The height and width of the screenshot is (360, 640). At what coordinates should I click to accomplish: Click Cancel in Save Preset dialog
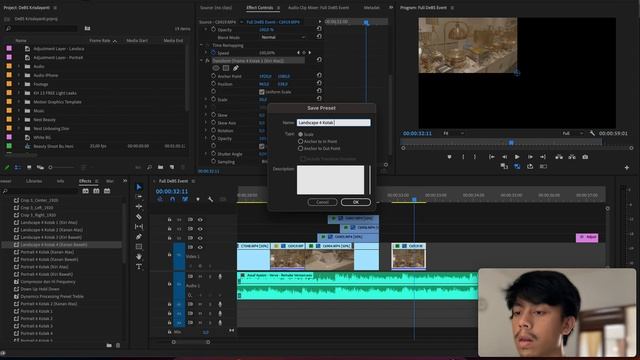(x=322, y=202)
